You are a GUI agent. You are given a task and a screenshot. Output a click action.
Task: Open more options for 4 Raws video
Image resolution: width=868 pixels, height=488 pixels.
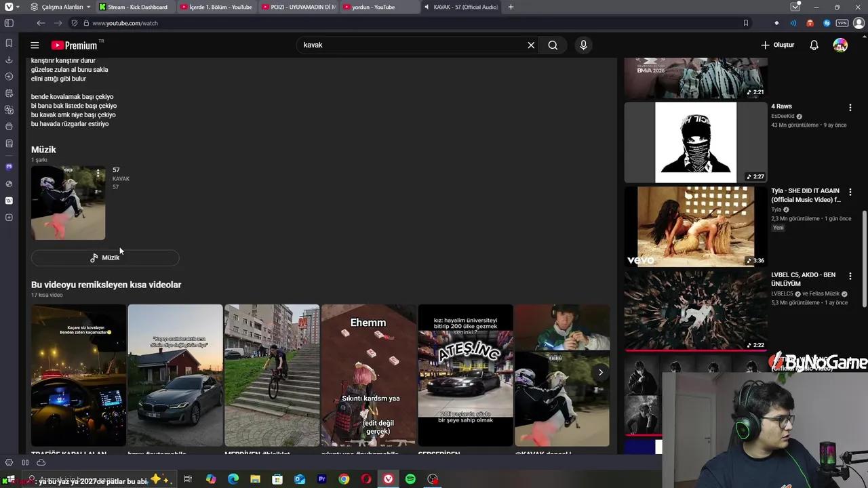[x=850, y=108]
